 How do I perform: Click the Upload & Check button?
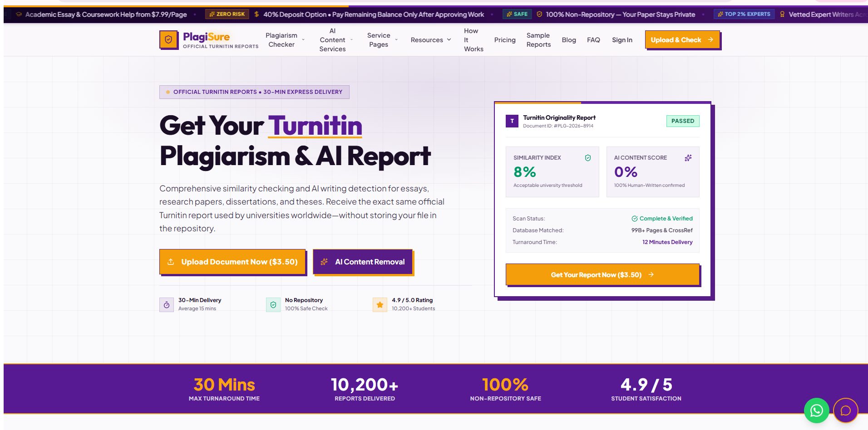[682, 40]
